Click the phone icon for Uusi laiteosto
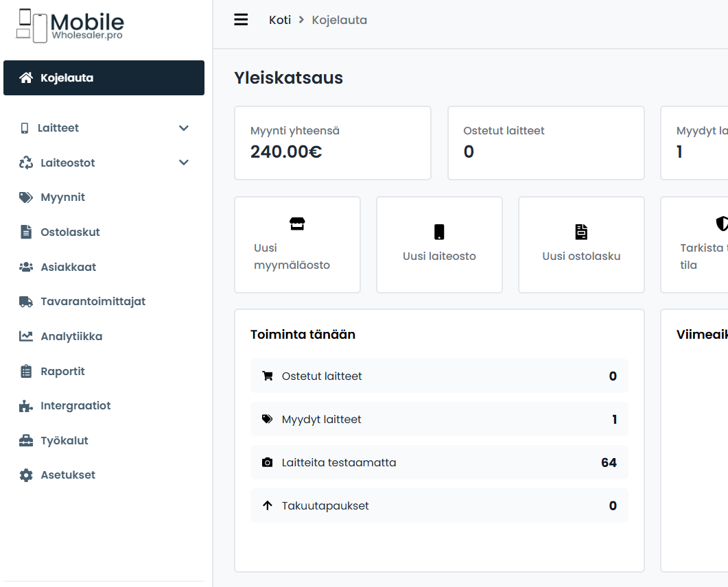This screenshot has height=587, width=728. coord(439,232)
